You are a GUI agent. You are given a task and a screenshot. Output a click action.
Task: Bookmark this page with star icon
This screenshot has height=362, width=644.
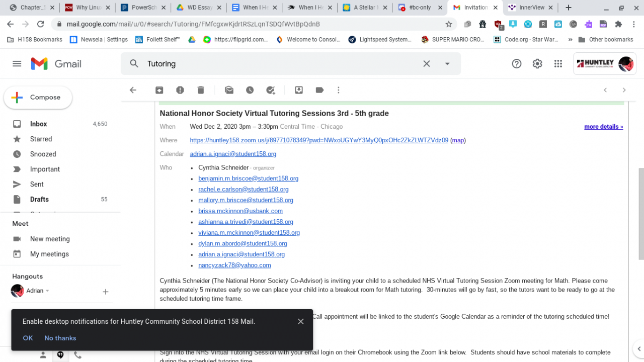(x=449, y=24)
